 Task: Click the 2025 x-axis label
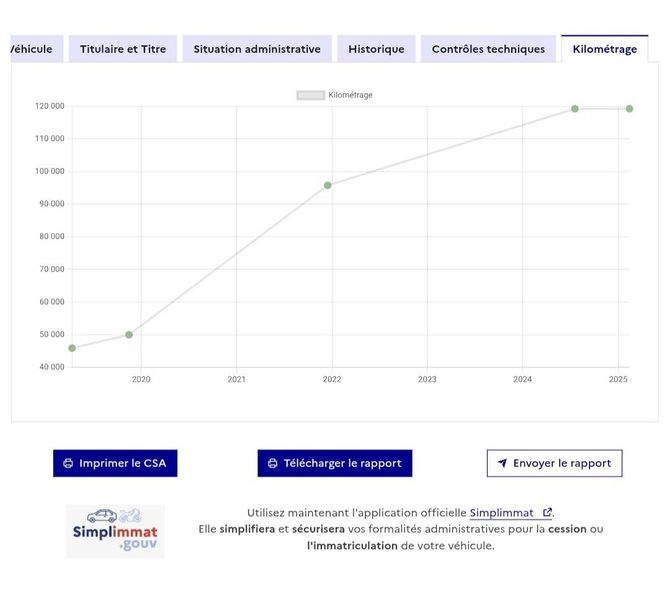click(618, 379)
